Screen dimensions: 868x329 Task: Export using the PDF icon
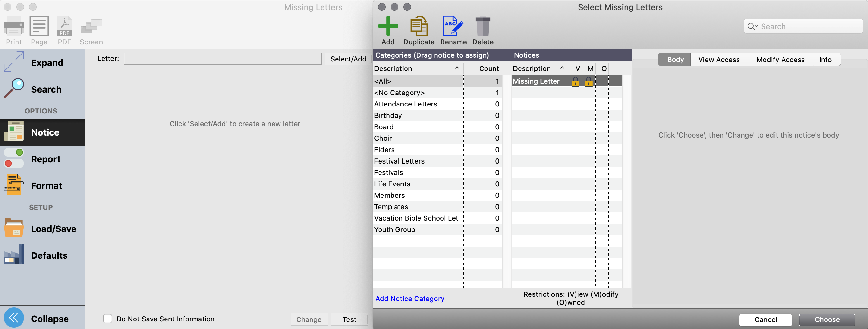(x=64, y=26)
